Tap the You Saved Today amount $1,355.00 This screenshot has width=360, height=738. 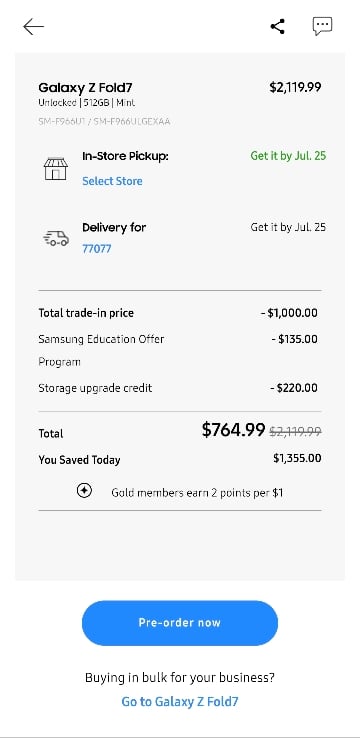[297, 458]
